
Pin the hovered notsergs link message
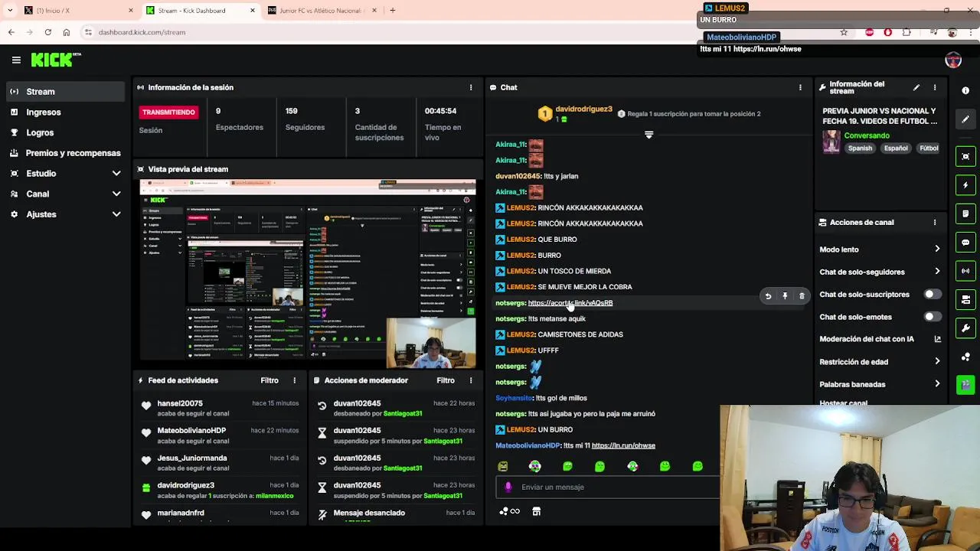(785, 295)
